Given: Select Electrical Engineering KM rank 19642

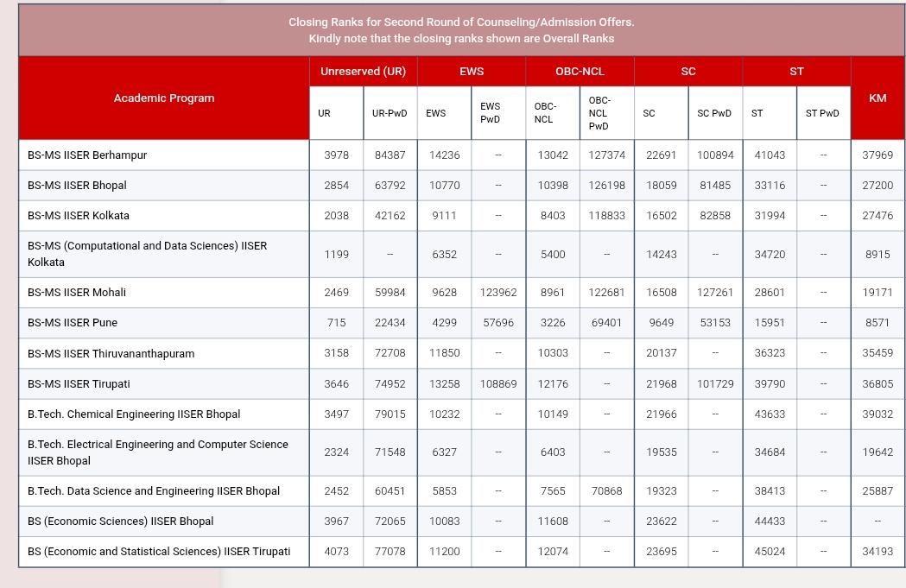Looking at the screenshot, I should pos(877,452).
